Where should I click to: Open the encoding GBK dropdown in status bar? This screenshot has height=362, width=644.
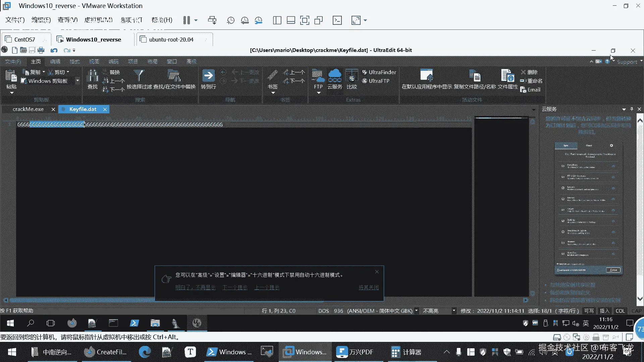[416, 311]
